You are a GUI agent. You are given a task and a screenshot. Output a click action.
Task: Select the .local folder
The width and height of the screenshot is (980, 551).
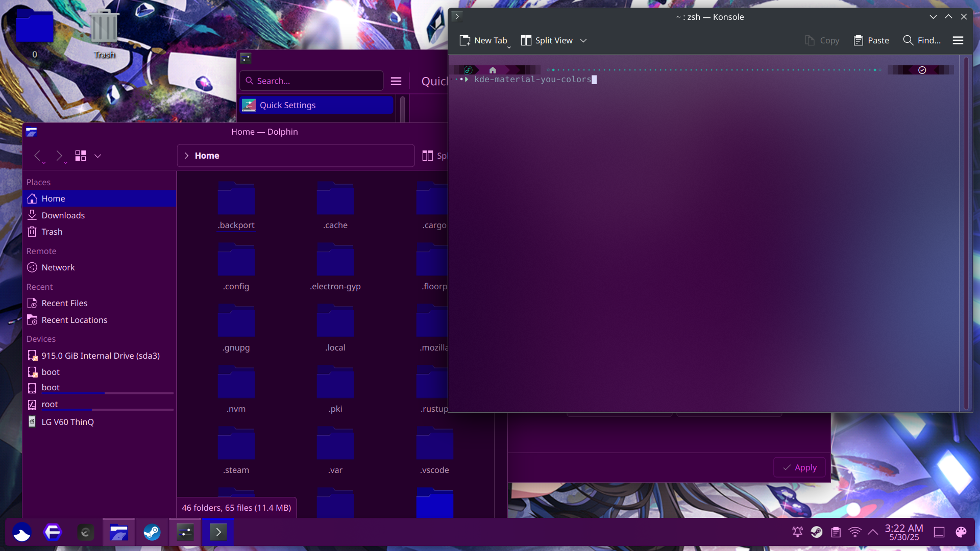point(335,328)
